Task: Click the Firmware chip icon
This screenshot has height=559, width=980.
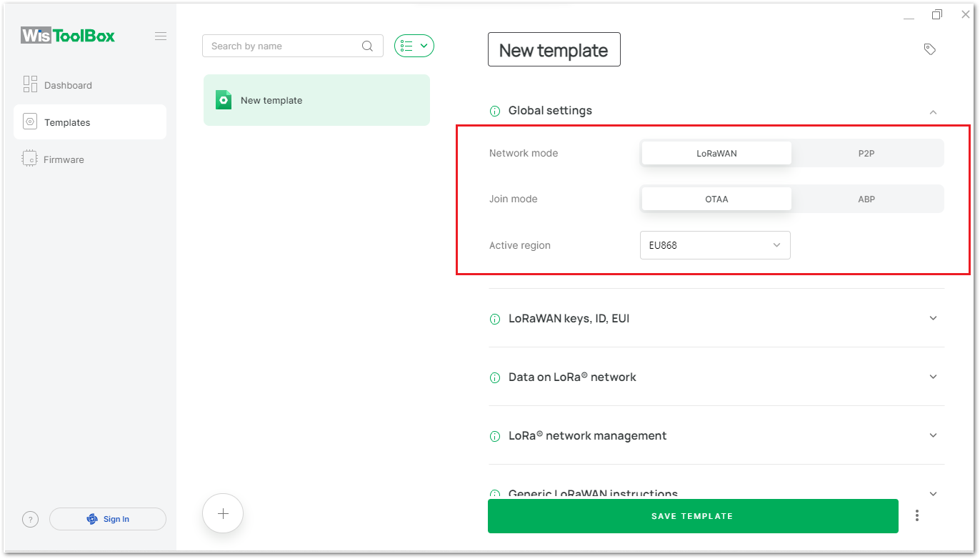Action: click(30, 159)
